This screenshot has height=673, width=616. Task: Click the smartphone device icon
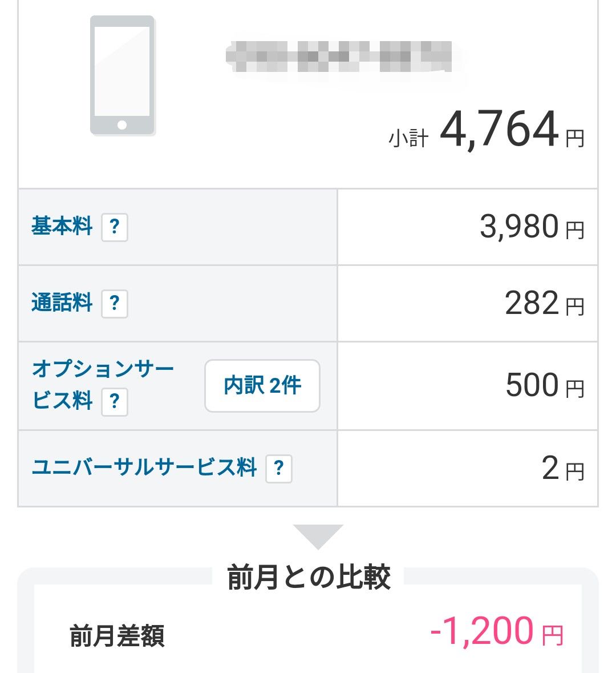pyautogui.click(x=122, y=75)
